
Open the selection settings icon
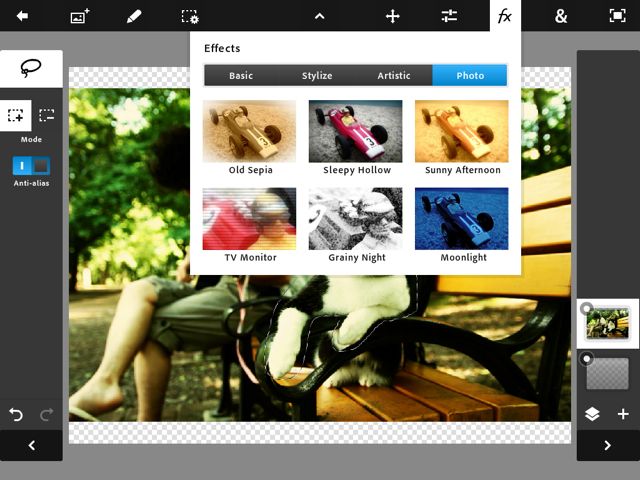click(x=190, y=17)
